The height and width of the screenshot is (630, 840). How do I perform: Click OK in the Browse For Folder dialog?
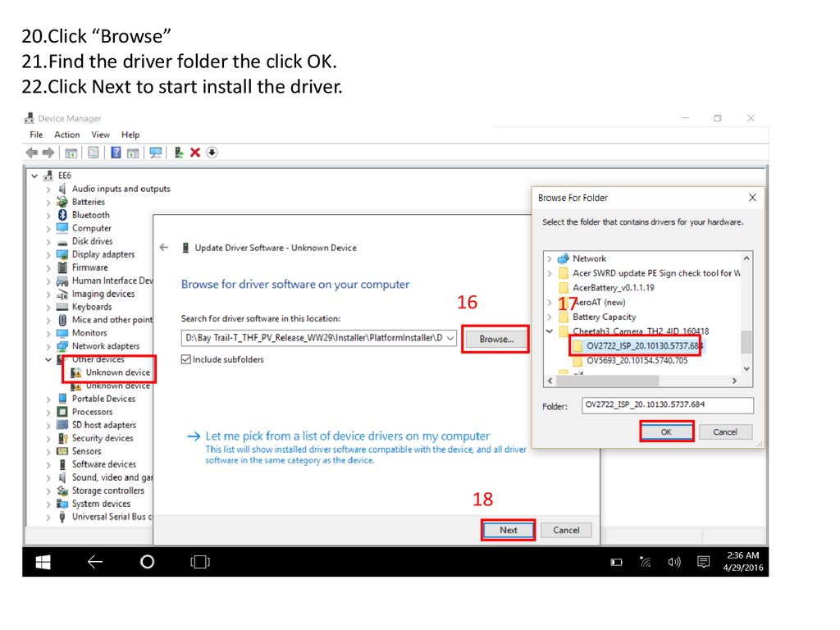666,431
